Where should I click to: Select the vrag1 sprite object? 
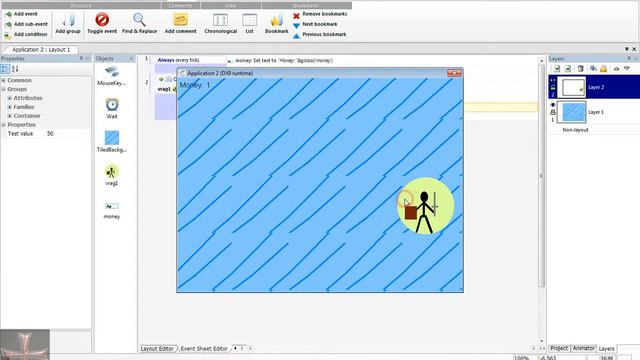(x=111, y=172)
